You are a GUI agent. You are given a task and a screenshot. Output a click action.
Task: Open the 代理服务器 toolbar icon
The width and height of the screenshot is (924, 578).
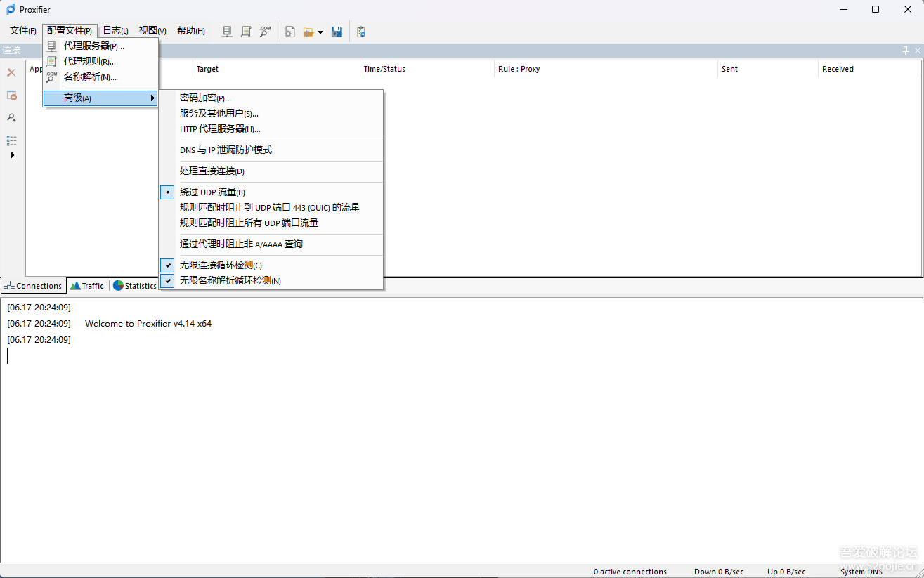pyautogui.click(x=226, y=32)
